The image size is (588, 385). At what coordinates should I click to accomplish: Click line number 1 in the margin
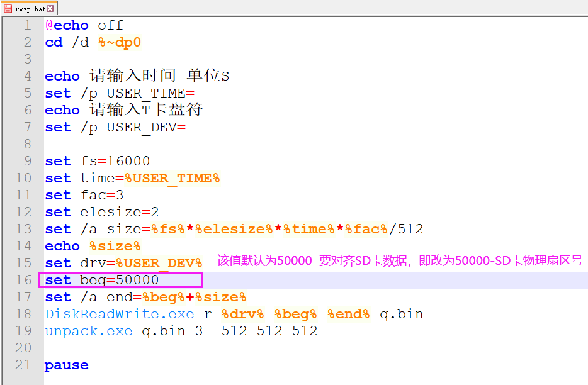point(27,25)
